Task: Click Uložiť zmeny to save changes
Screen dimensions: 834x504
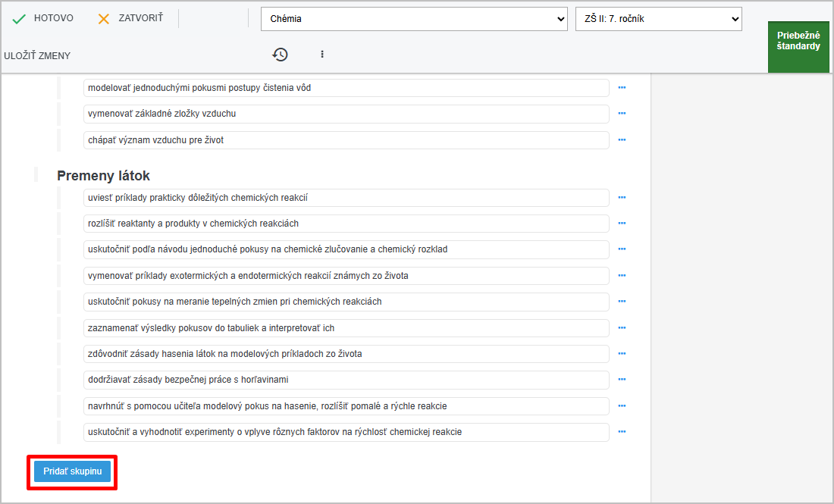Action: click(x=37, y=56)
